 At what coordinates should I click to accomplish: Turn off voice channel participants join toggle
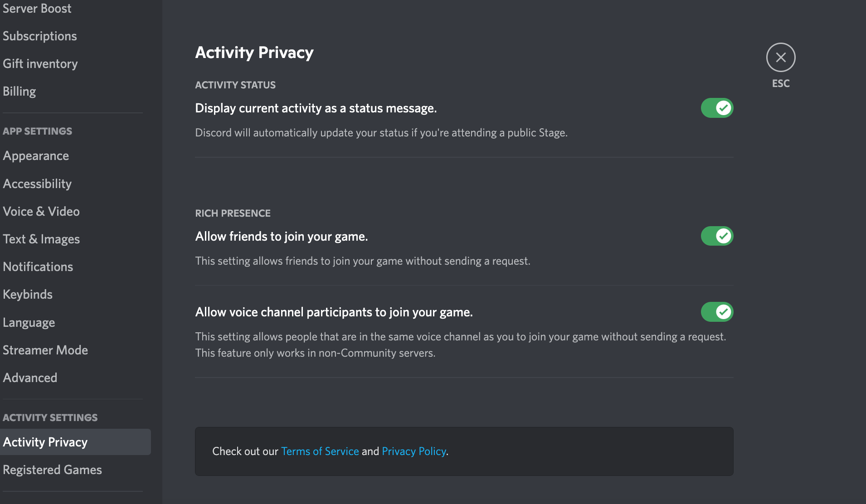click(717, 312)
